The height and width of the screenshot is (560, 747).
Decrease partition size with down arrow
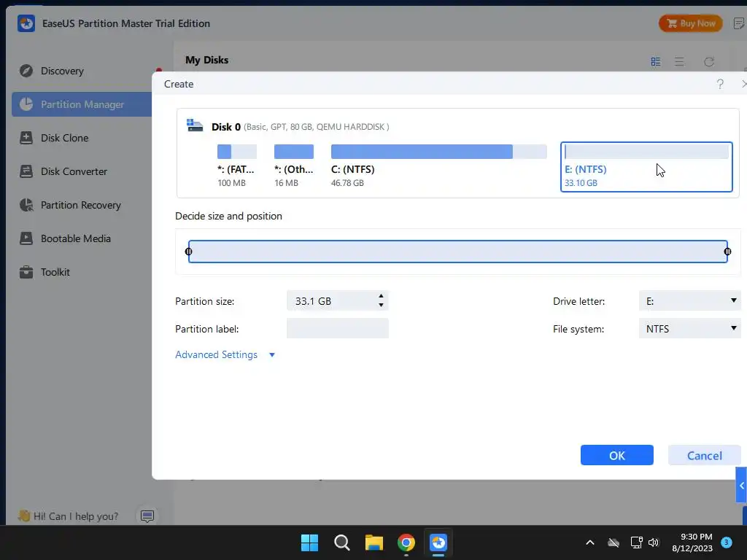(x=381, y=306)
